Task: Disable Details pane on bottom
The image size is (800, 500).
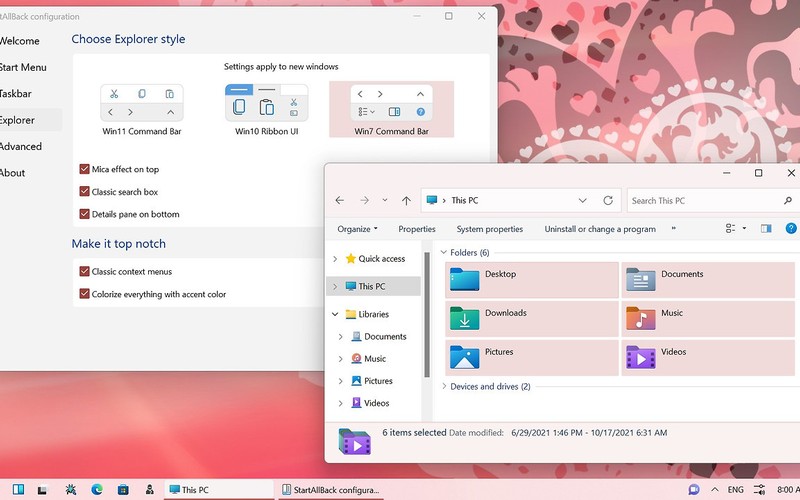Action: [85, 214]
